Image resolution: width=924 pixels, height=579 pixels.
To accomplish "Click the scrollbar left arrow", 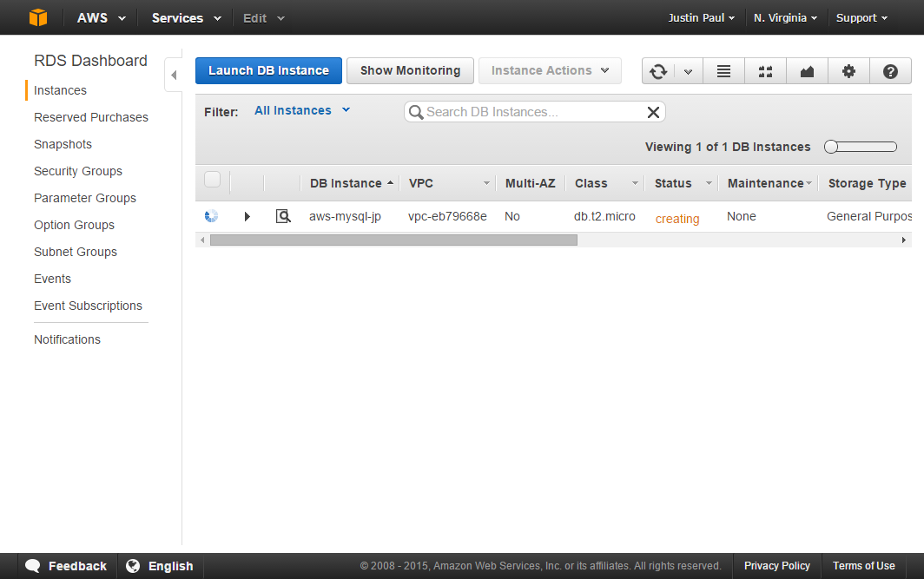I will [x=202, y=240].
